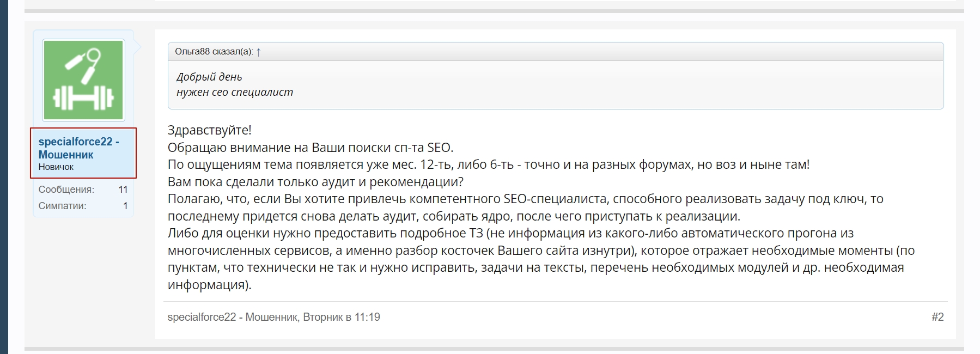
Task: Click the line starting Обращаю внимание
Action: click(310, 148)
